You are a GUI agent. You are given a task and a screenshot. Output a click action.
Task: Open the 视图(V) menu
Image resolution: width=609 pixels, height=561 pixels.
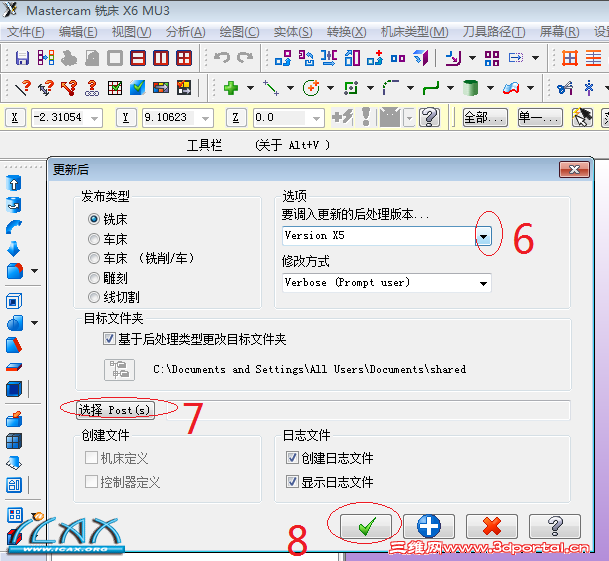click(132, 32)
